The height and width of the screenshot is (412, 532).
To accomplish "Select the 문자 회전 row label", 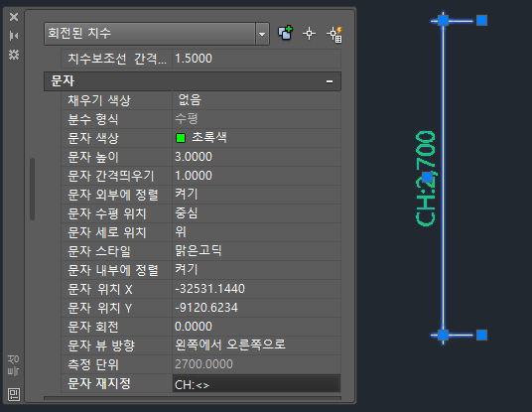I will click(x=93, y=327).
